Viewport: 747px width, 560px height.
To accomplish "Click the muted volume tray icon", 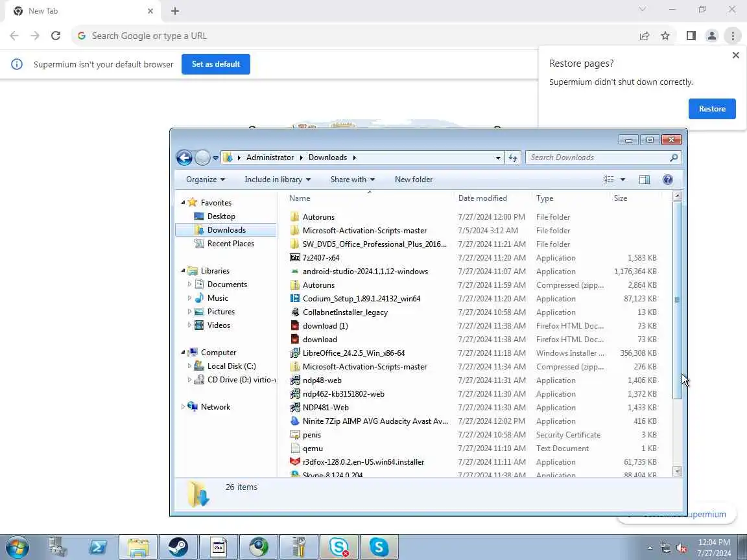I will pyautogui.click(x=682, y=548).
